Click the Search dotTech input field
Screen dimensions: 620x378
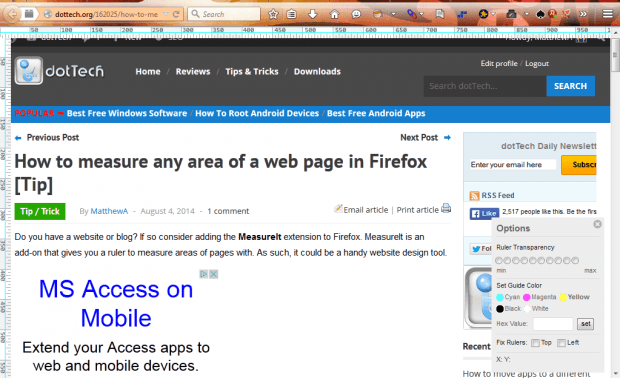(485, 86)
